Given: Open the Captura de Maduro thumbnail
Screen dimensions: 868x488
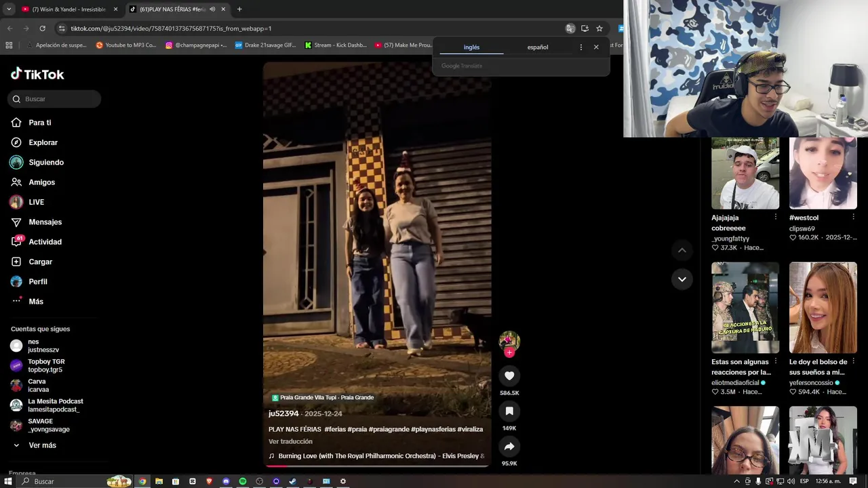Looking at the screenshot, I should click(x=745, y=308).
